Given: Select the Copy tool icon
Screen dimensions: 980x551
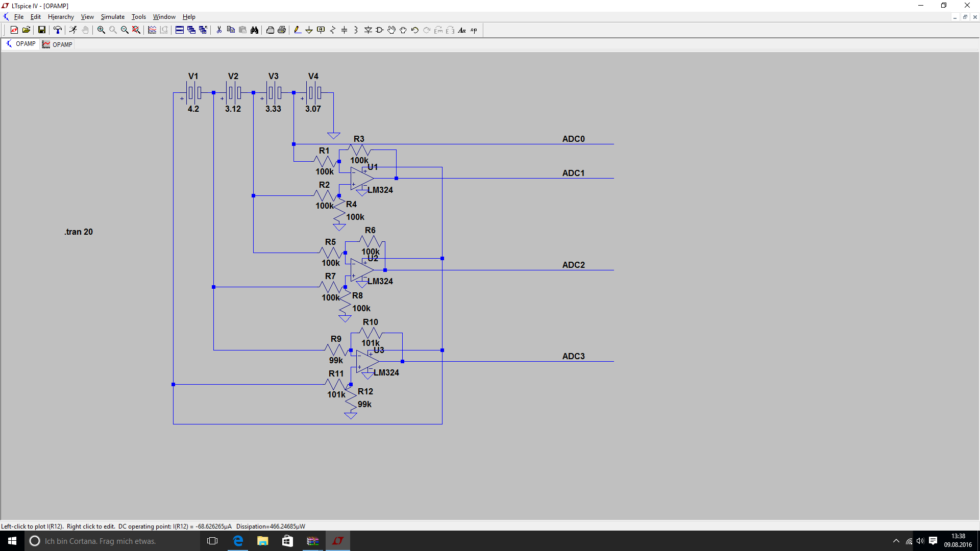Looking at the screenshot, I should [231, 30].
